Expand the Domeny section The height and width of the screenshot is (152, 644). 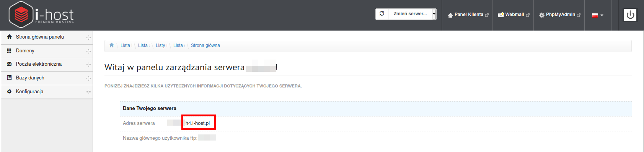click(x=88, y=51)
